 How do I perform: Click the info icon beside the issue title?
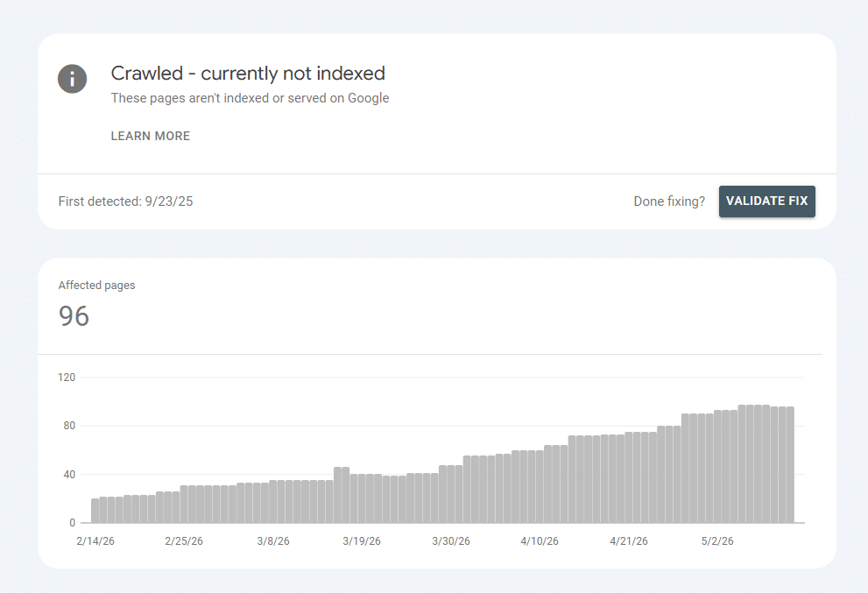click(72, 79)
